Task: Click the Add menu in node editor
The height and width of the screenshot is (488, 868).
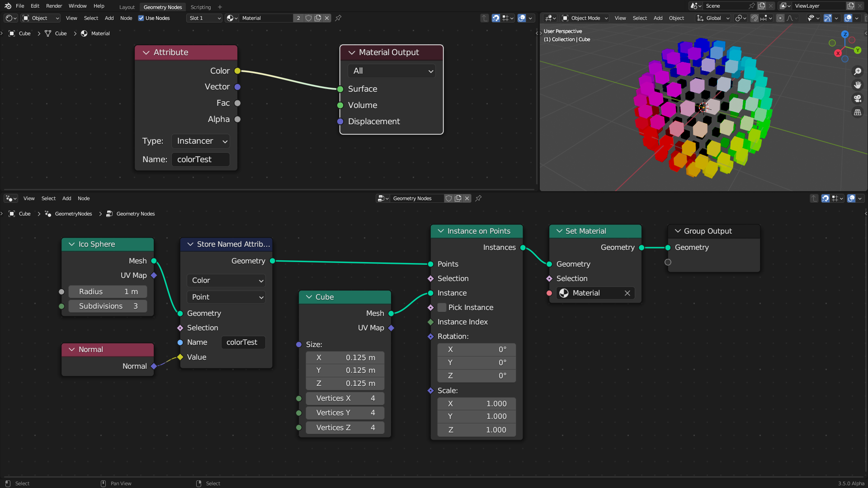Action: 67,198
